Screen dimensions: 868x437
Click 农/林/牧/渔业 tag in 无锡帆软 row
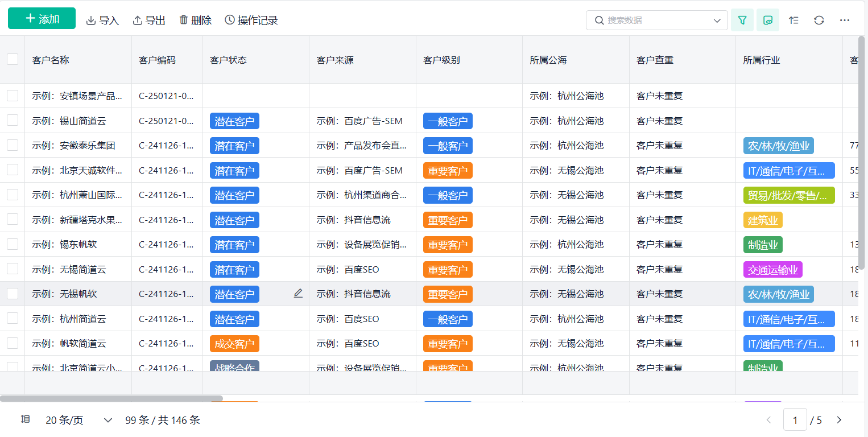click(x=778, y=294)
